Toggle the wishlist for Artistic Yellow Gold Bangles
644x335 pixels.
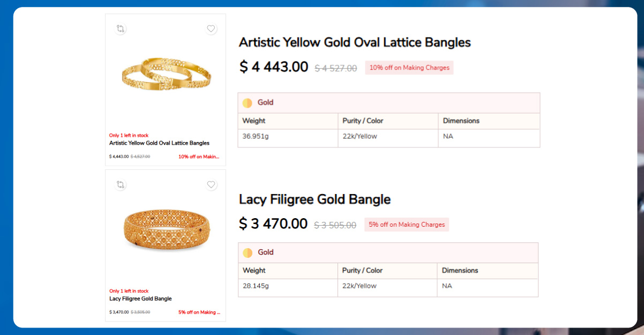pos(211,29)
